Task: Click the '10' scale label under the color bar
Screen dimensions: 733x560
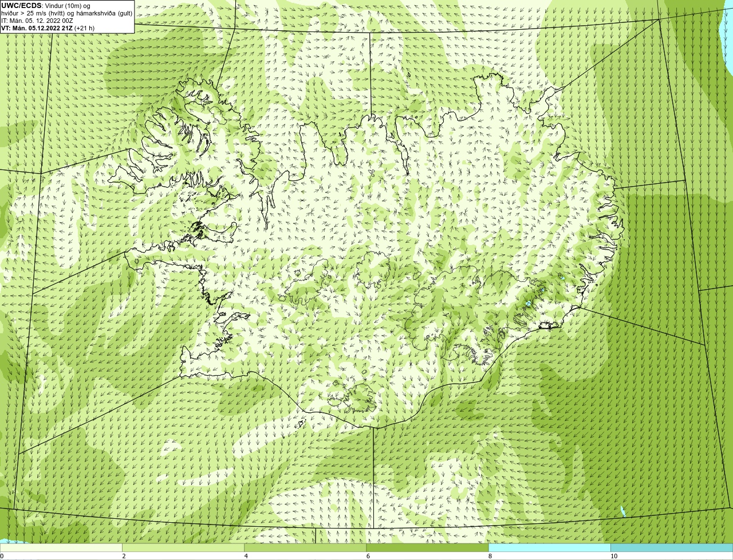Action: tap(614, 556)
